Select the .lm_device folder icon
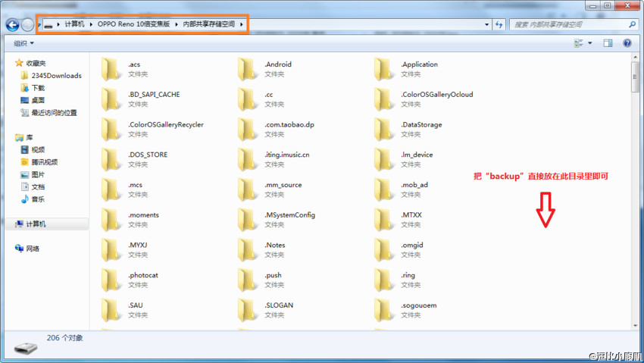Viewport: 644px width, 363px height. pos(383,159)
